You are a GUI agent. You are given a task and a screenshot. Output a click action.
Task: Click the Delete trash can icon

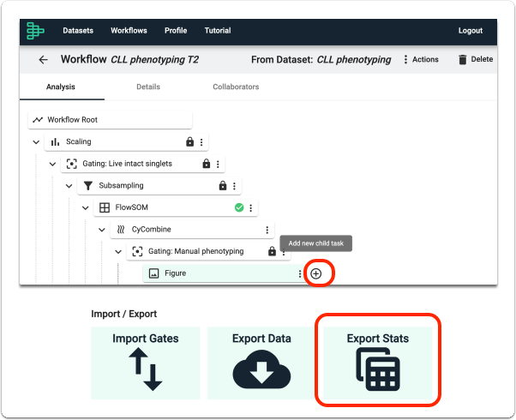pos(462,59)
